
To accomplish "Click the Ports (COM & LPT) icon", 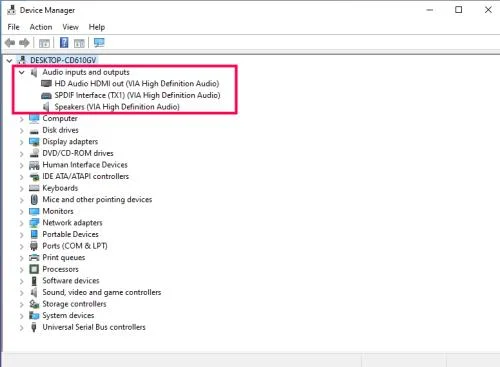I will 34,246.
